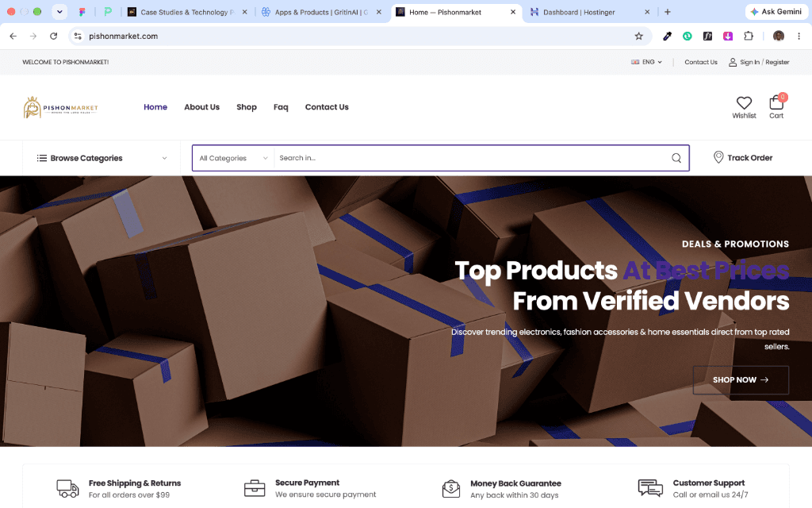The height and width of the screenshot is (508, 812).
Task: Click the Pishonmarket logo
Action: pos(60,107)
